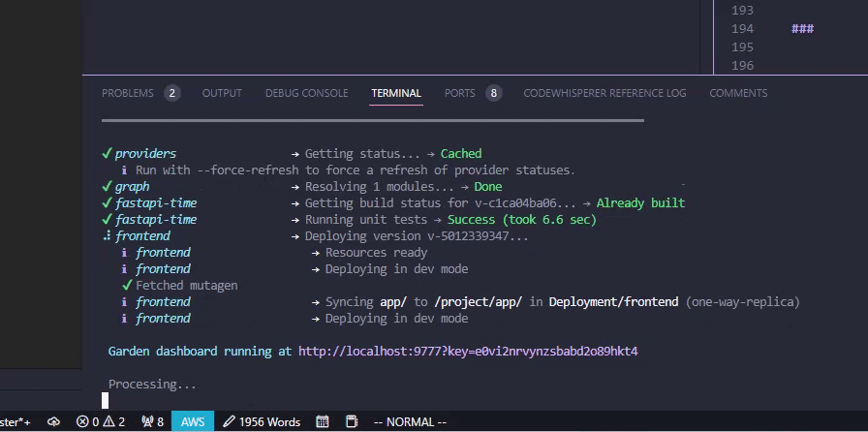Open the Ports tab

[459, 93]
